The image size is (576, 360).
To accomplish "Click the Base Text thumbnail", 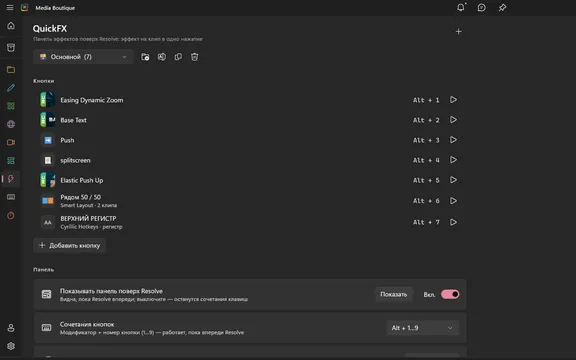I will coord(48,120).
